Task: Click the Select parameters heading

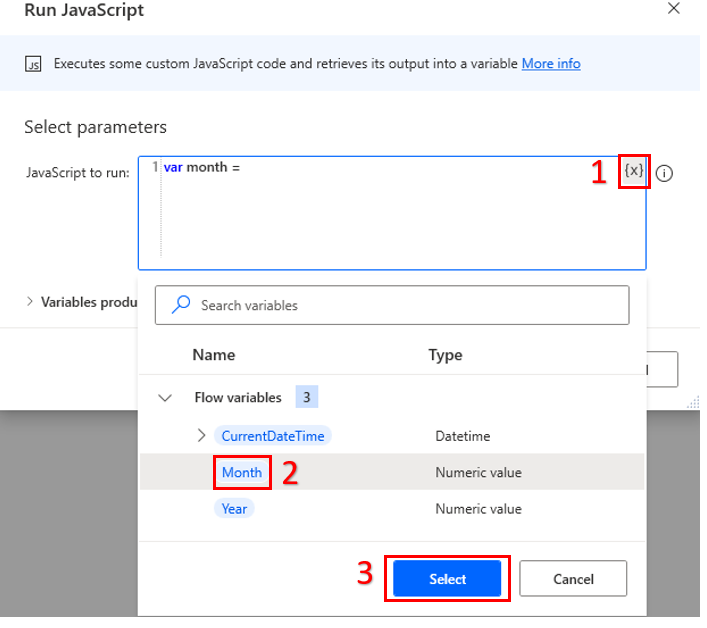Action: (x=96, y=127)
